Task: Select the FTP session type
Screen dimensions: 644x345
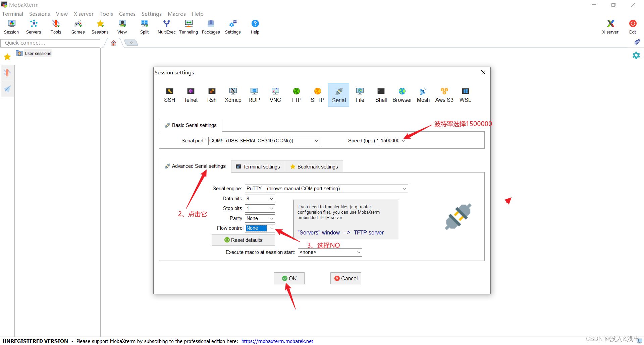Action: point(297,95)
